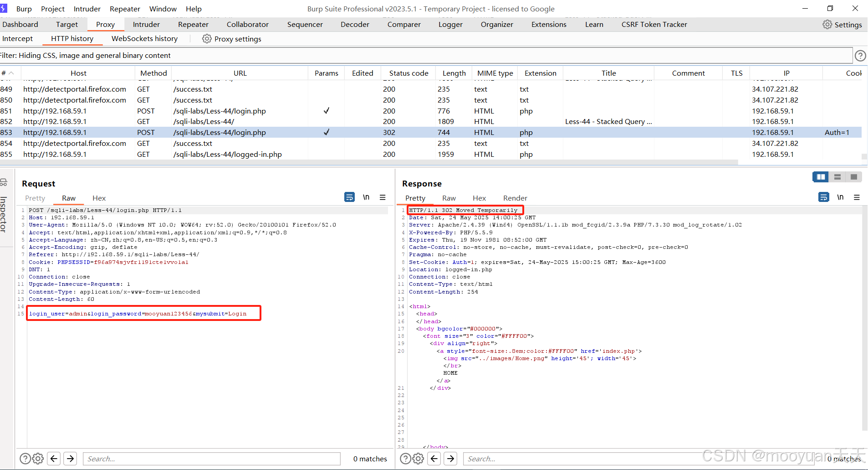868x470 pixels.
Task: Switch Response view to Render
Action: click(x=515, y=198)
